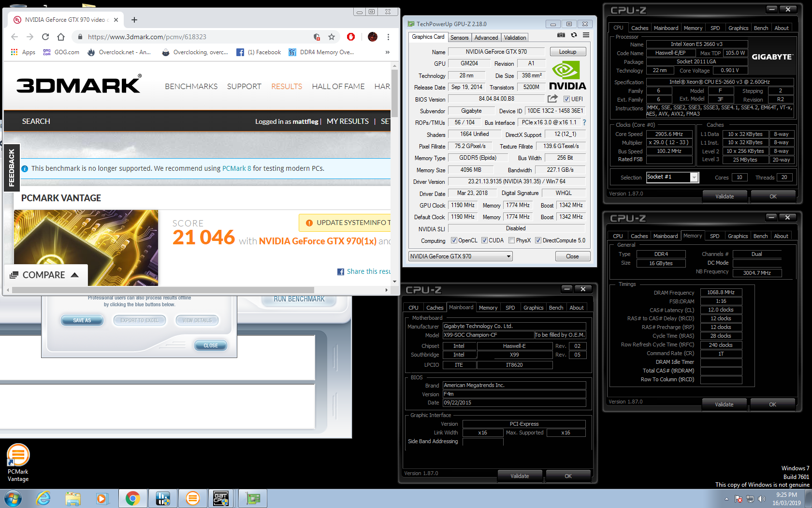Screen dimensions: 812x508
Task: Go to Chrome home page icon
Action: (x=61, y=37)
